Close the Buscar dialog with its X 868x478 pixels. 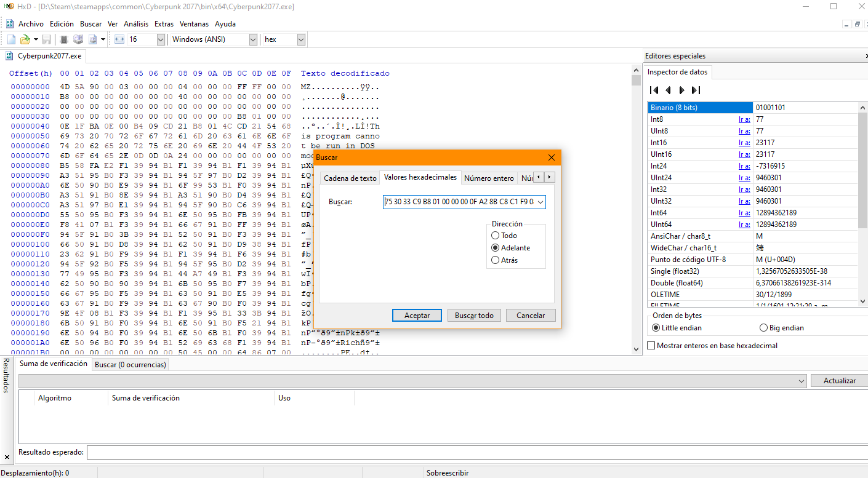(x=552, y=157)
